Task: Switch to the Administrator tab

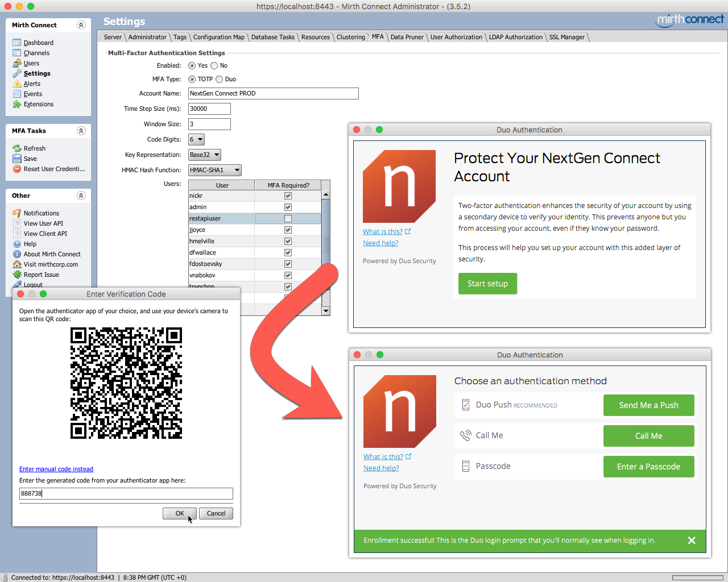Action: pyautogui.click(x=147, y=37)
